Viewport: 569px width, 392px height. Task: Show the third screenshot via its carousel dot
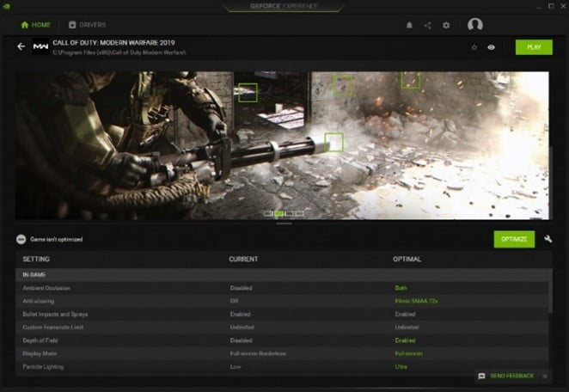click(289, 214)
